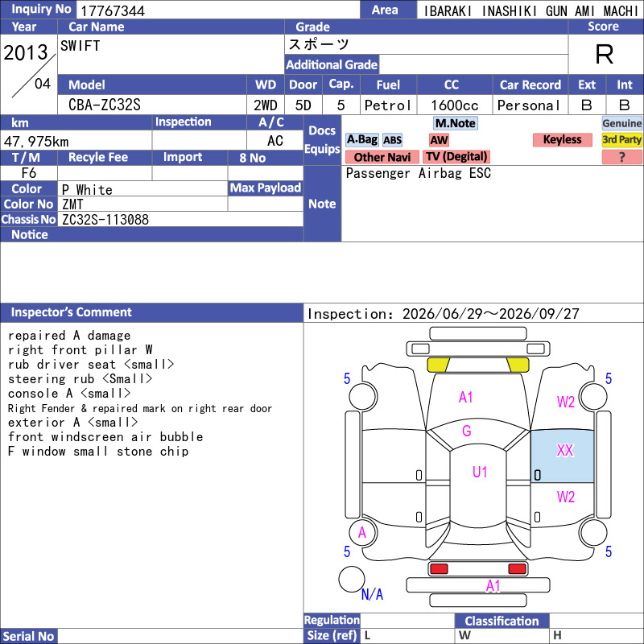
Task: Click the A.Bag equipment badge
Action: (361, 140)
